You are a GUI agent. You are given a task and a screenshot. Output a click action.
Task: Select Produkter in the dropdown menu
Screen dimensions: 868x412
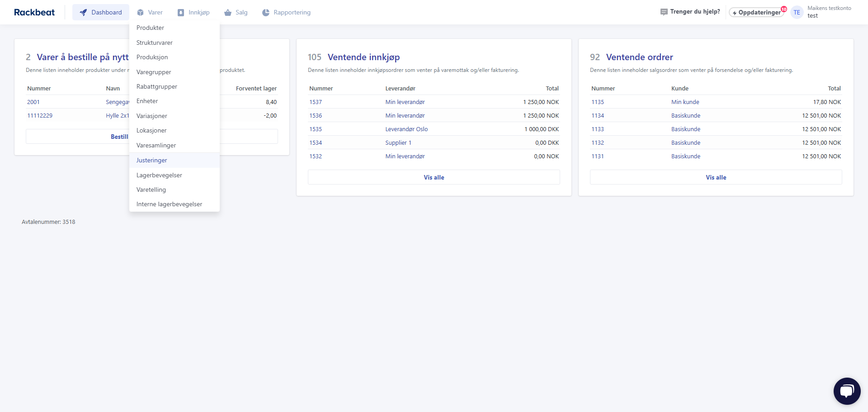150,28
